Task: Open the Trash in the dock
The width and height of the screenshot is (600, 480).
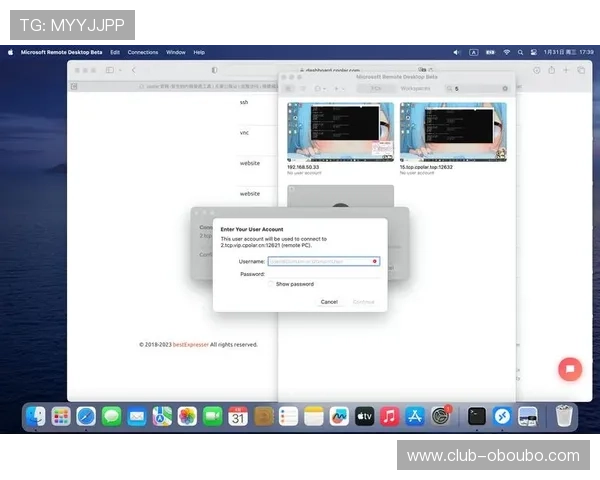Action: tap(564, 416)
